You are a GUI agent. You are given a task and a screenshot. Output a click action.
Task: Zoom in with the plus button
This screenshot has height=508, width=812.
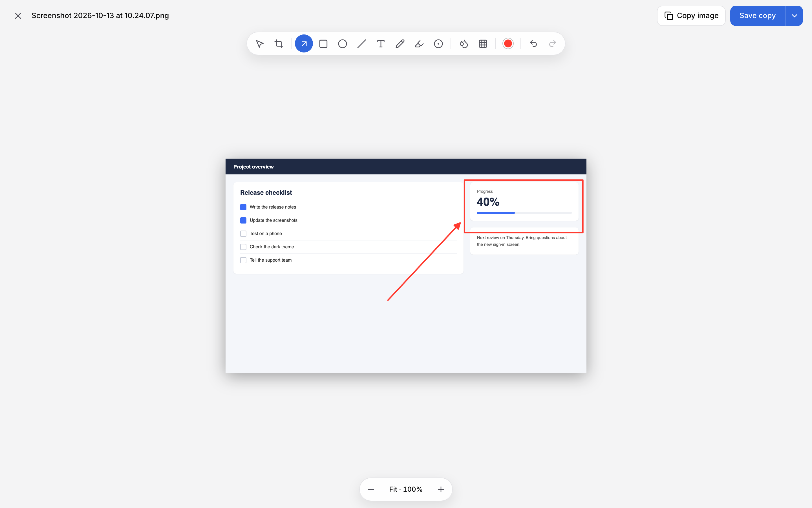click(x=441, y=489)
